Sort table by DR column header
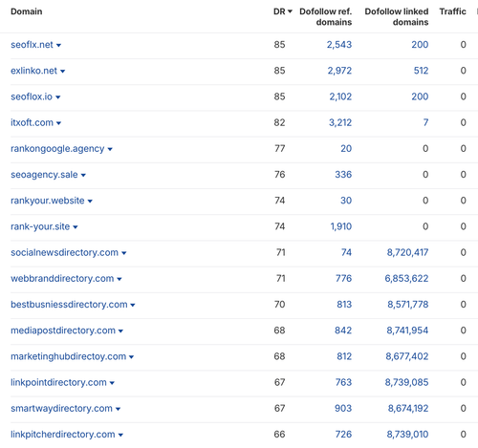478x448 pixels. tap(283, 11)
